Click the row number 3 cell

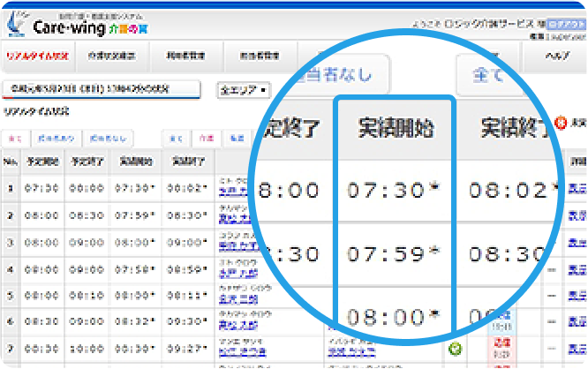pos(11,243)
